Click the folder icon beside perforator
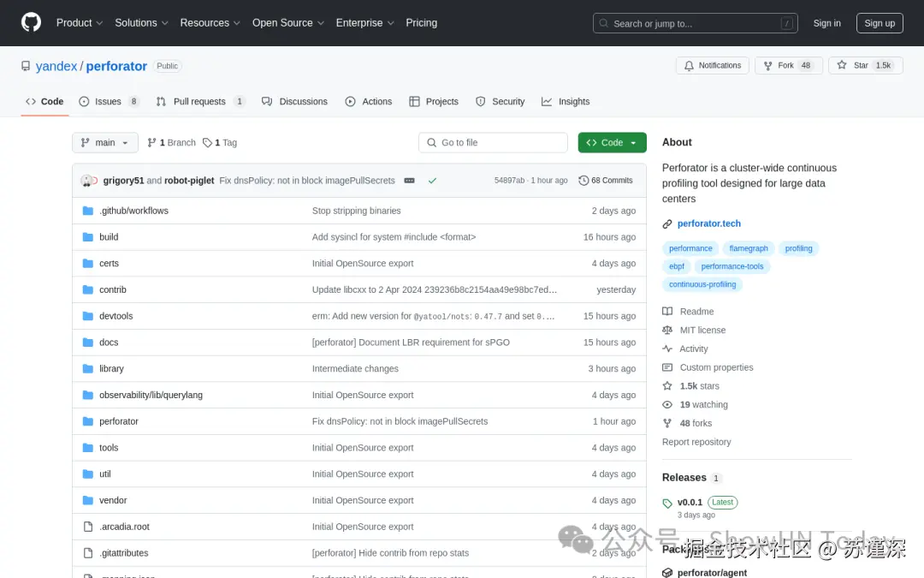This screenshot has width=924, height=578. point(88,421)
